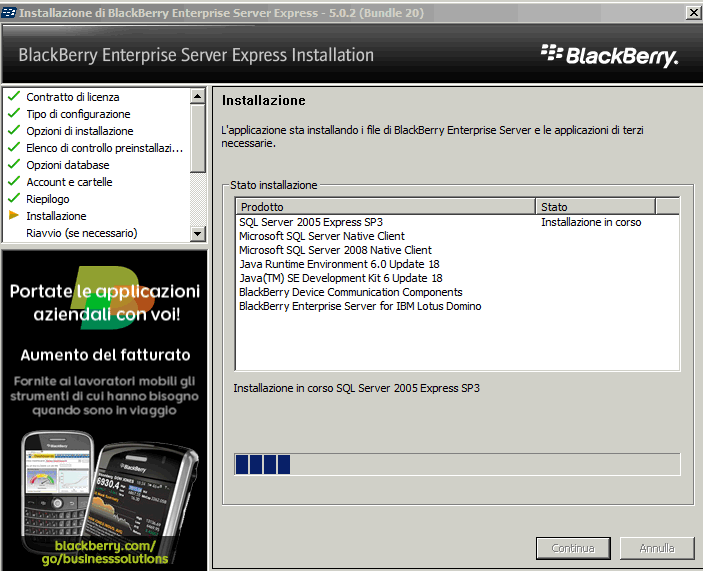Select the Contratto di licenza step

pos(73,97)
